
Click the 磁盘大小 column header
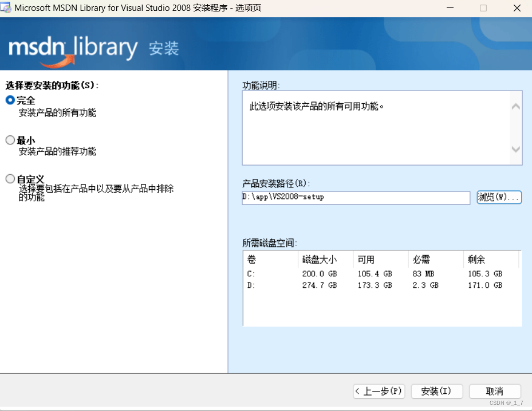point(325,260)
